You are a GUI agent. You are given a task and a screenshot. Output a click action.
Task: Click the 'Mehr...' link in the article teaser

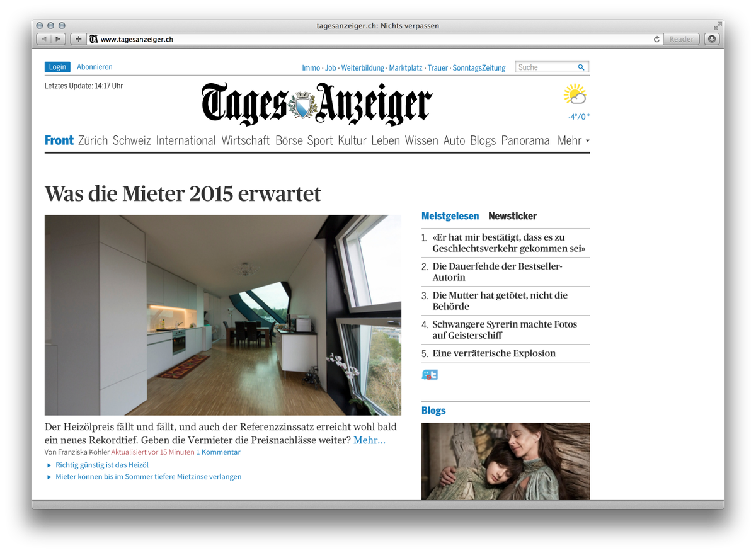click(370, 440)
